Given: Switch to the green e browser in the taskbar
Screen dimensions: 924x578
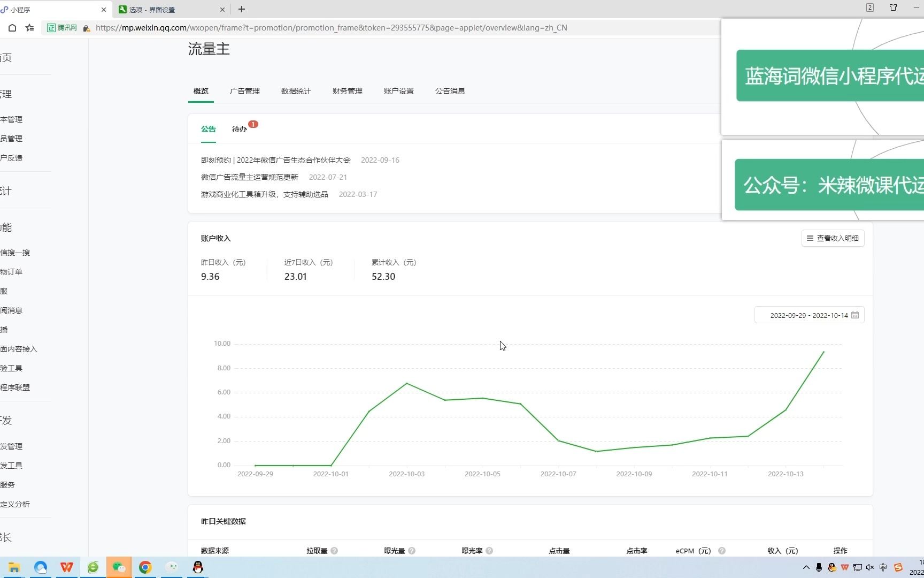Looking at the screenshot, I should pyautogui.click(x=93, y=567).
